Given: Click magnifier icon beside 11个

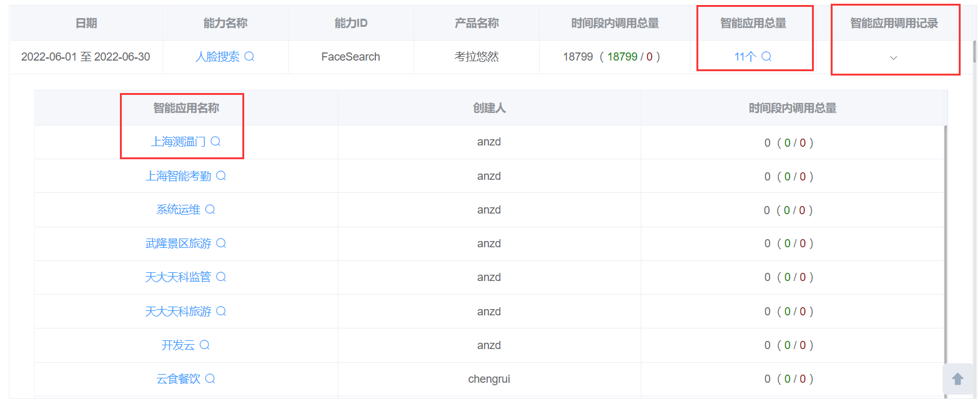Looking at the screenshot, I should point(766,56).
